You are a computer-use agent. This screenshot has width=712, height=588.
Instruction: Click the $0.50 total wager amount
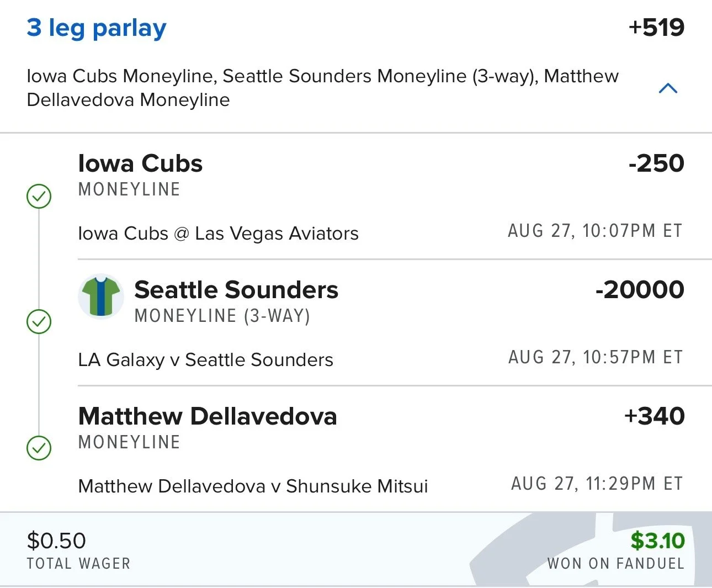click(56, 541)
